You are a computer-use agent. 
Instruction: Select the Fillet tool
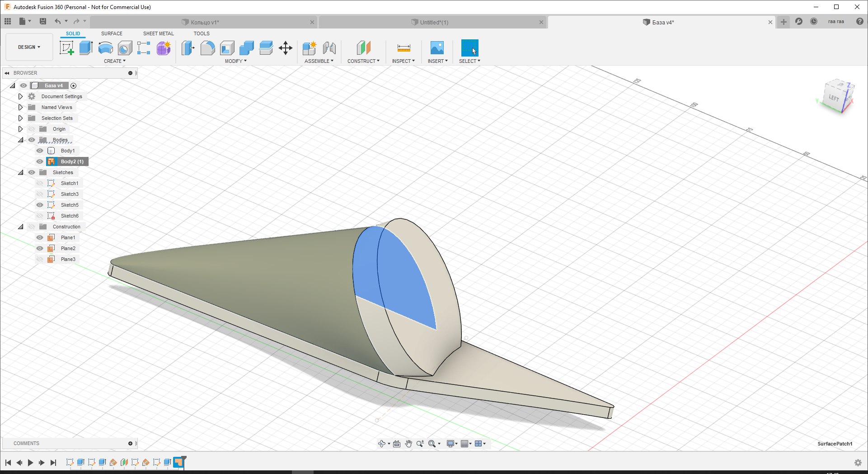coord(207,48)
